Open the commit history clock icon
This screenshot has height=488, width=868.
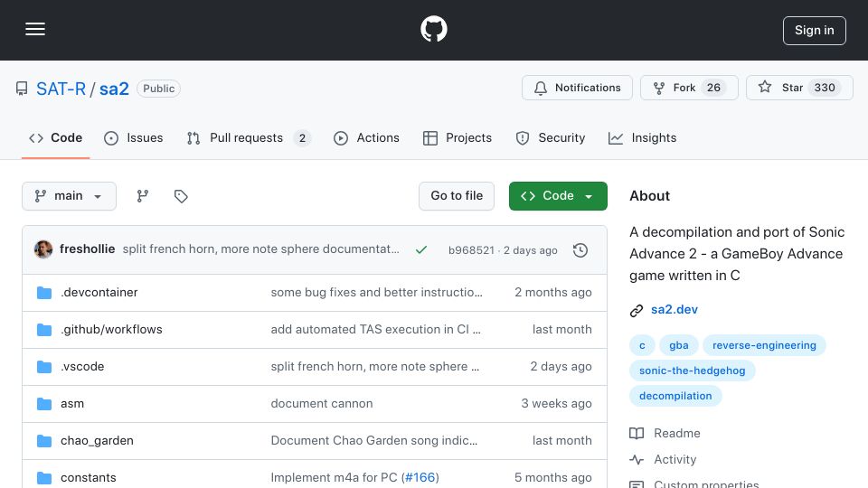[580, 250]
